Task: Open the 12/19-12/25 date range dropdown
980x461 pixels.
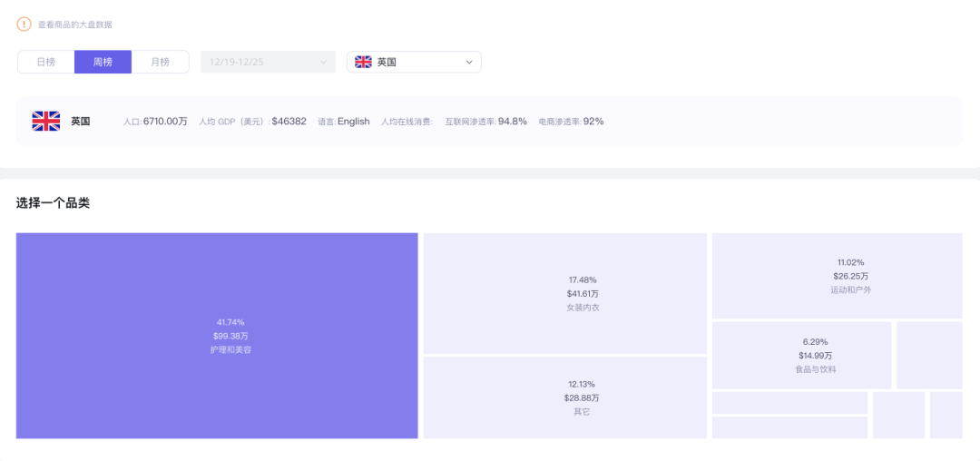Action: [268, 62]
